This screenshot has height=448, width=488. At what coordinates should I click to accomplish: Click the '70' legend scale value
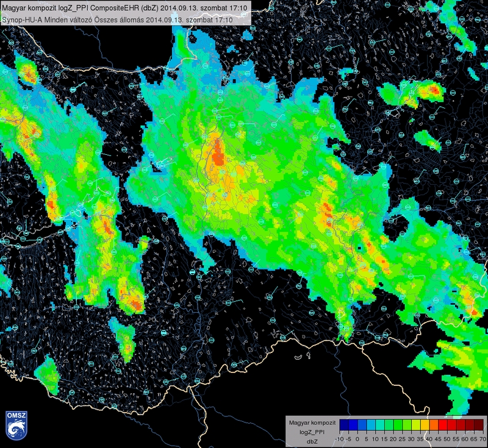click(483, 439)
